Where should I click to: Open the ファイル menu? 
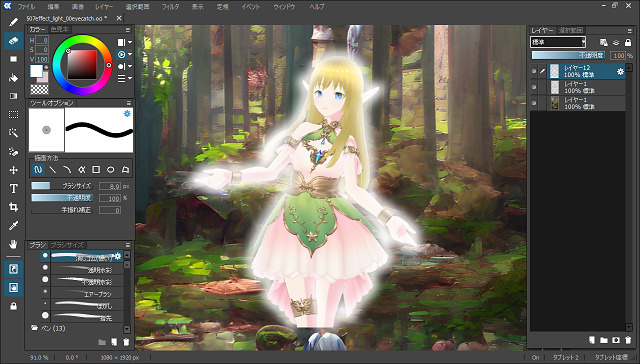pos(27,7)
